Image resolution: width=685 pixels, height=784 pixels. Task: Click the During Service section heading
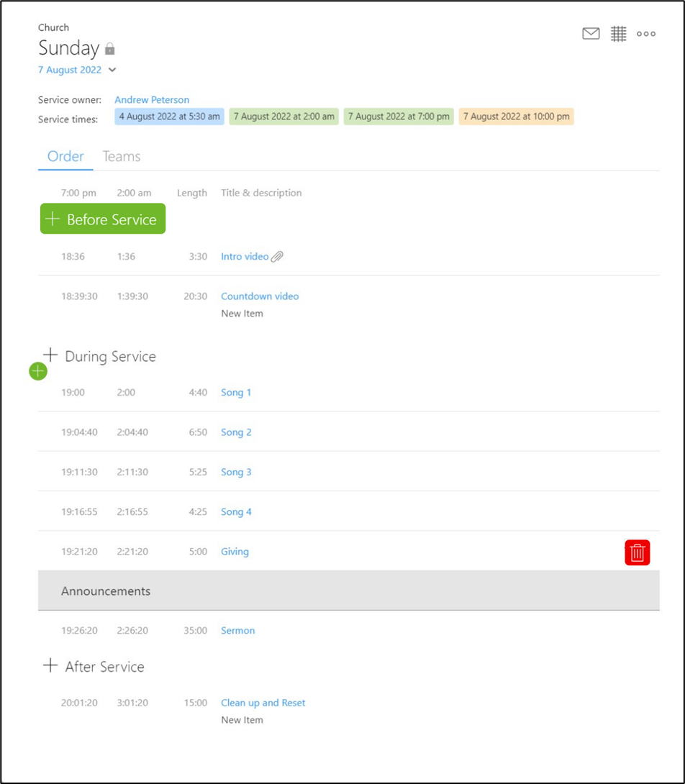[x=111, y=357]
